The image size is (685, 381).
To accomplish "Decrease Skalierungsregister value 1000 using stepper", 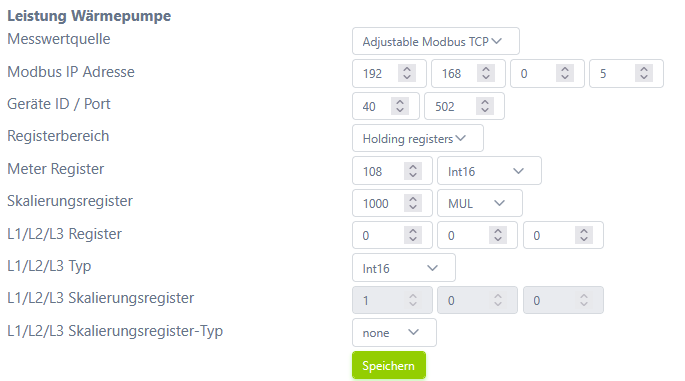I will [x=413, y=207].
